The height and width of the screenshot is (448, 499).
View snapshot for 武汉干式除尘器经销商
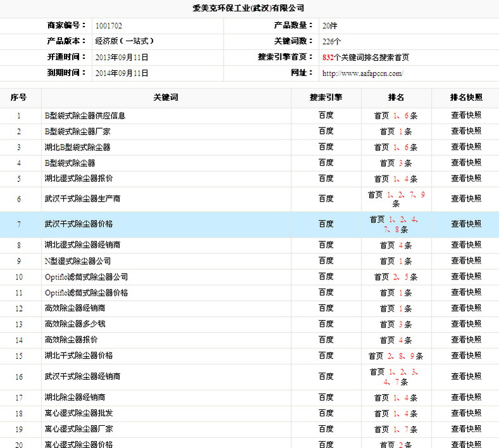point(466,376)
